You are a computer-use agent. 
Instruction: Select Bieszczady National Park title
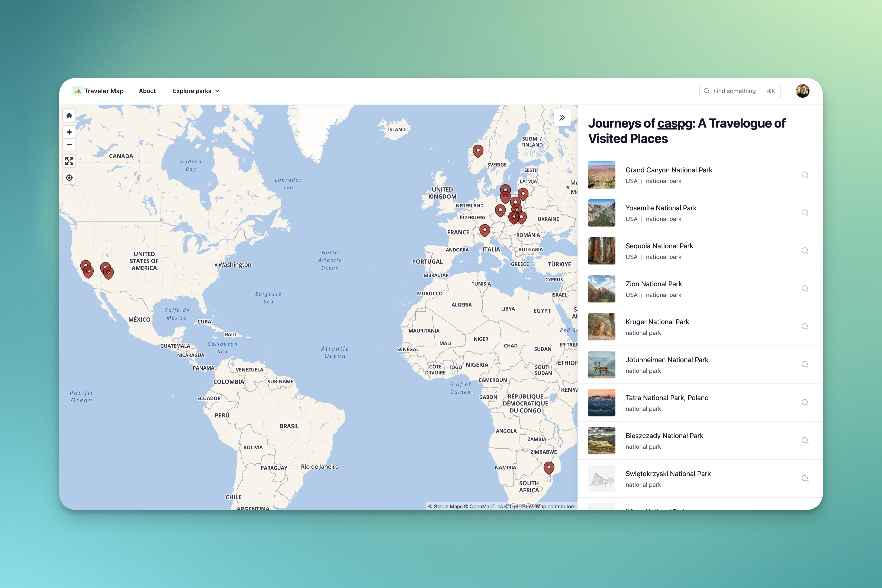664,436
